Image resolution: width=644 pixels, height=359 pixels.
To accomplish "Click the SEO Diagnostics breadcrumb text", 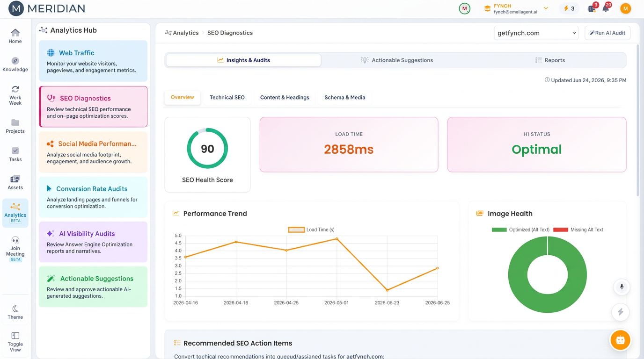I will (230, 33).
